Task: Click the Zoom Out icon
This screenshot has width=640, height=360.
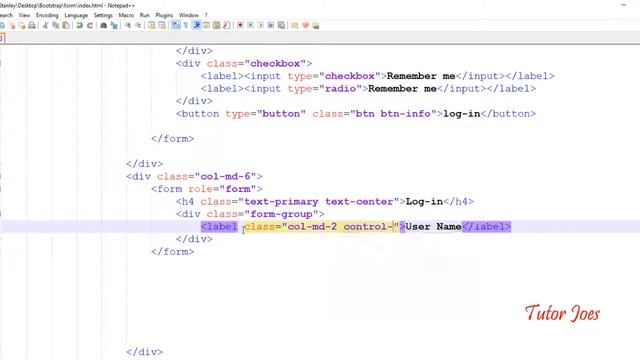Action: [x=138, y=25]
